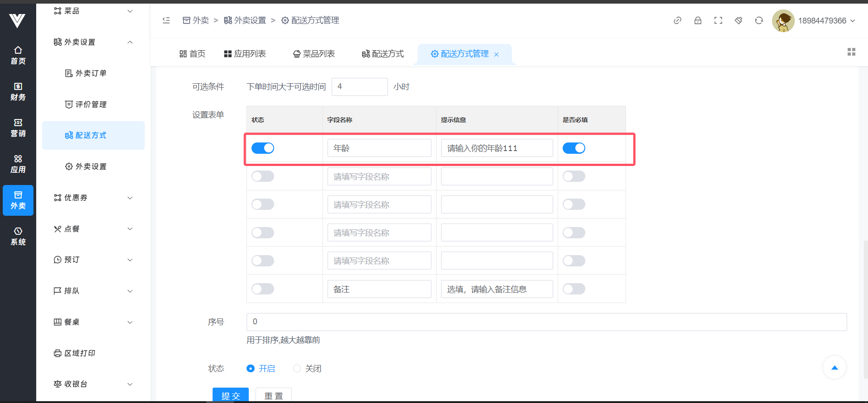The width and height of the screenshot is (868, 403).
Task: Click the refresh icon in header
Action: (x=759, y=20)
